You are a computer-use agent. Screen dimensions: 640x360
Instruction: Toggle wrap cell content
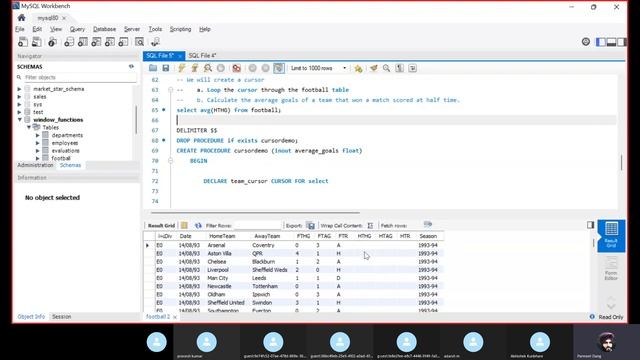point(370,225)
